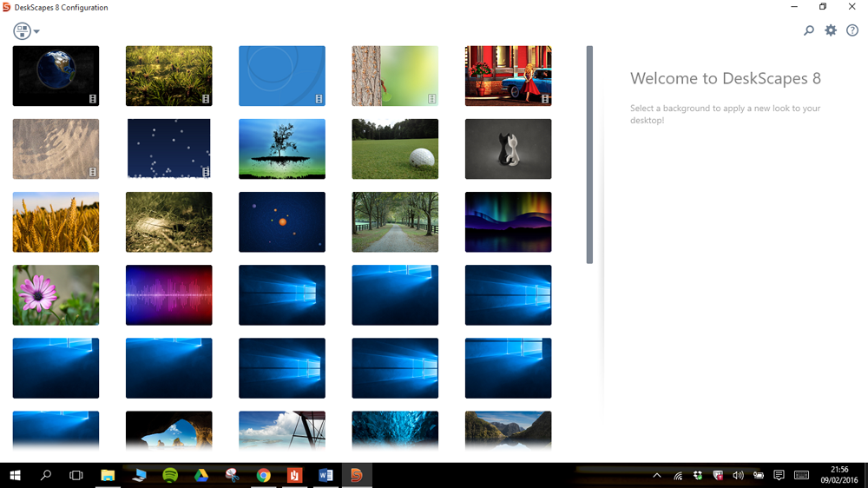The width and height of the screenshot is (868, 488).
Task: Open DeskScapes settings gear
Action: click(x=831, y=30)
